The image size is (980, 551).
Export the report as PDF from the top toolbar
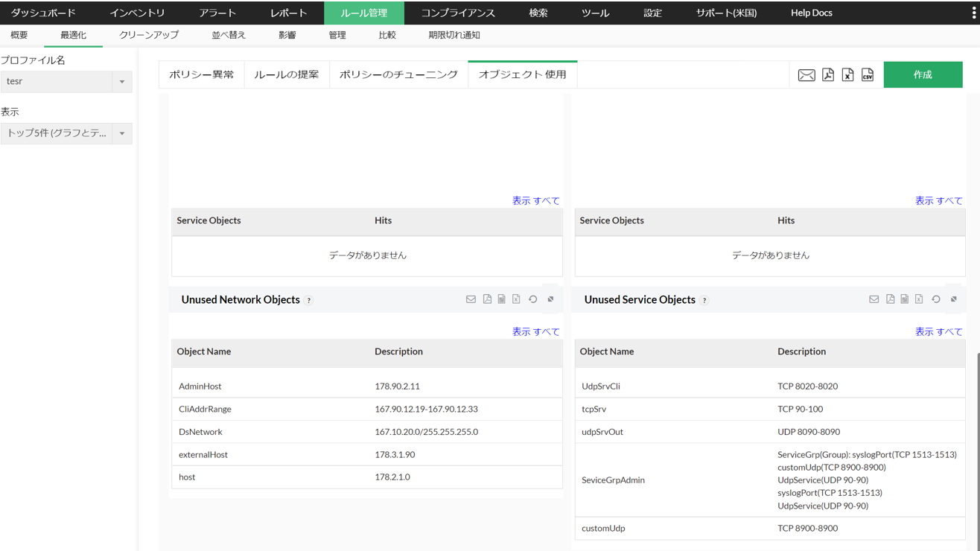coord(827,75)
